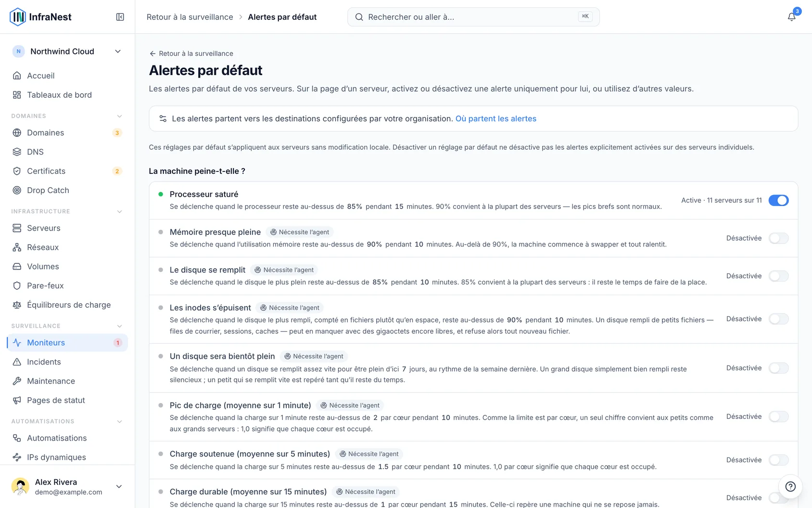Go to Automatisations in the sidebar
Viewport: 812px width, 508px height.
coord(67,438)
